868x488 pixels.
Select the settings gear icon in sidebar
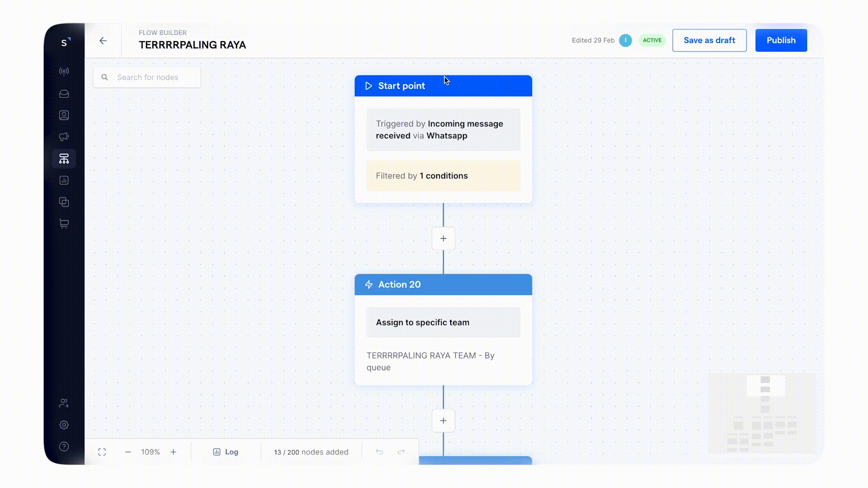[64, 425]
